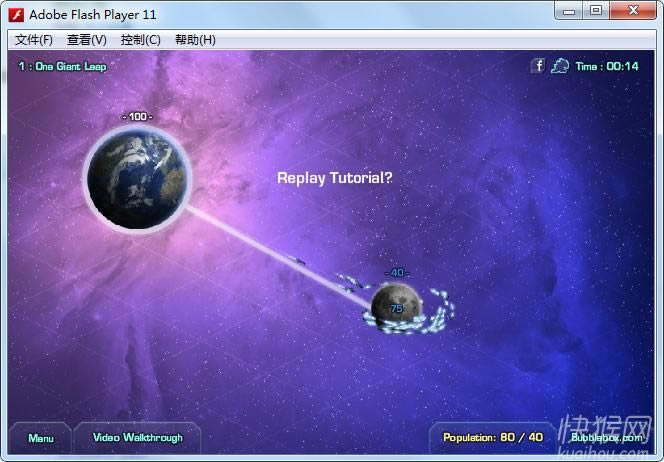Click the Adobe Flash Player title icon

16,15
